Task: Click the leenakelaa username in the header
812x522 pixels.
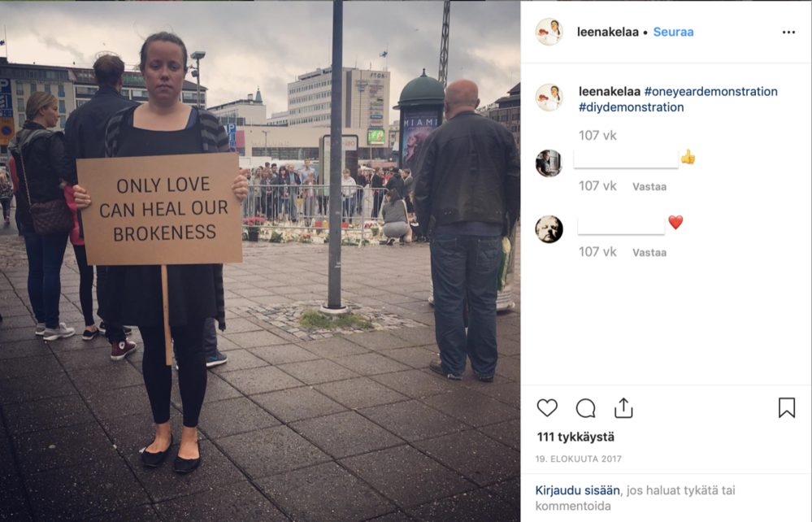Action: tap(608, 32)
